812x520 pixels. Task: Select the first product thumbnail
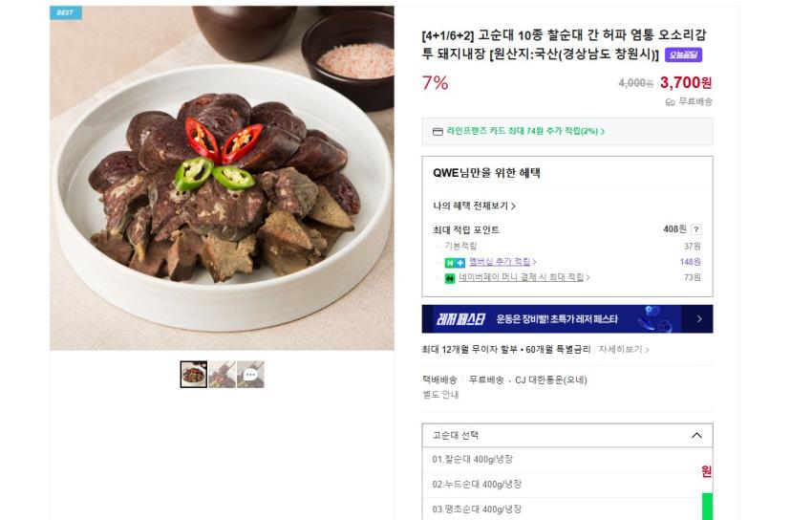coord(194,375)
